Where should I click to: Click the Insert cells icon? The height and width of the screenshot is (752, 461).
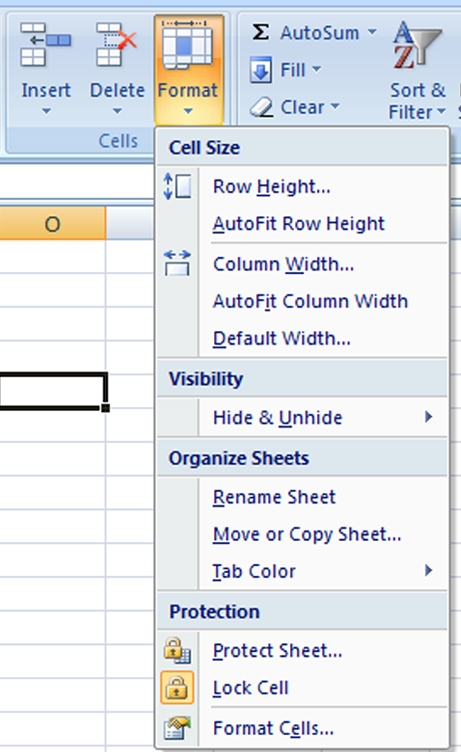click(46, 45)
